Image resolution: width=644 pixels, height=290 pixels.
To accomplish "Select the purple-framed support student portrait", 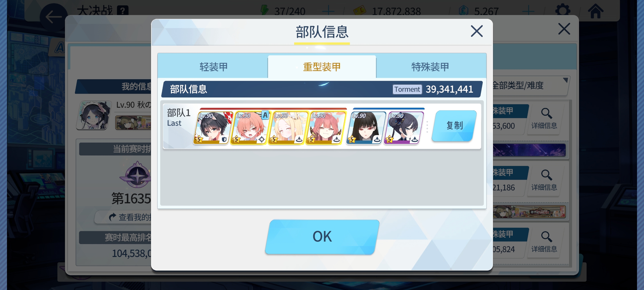I will (404, 128).
